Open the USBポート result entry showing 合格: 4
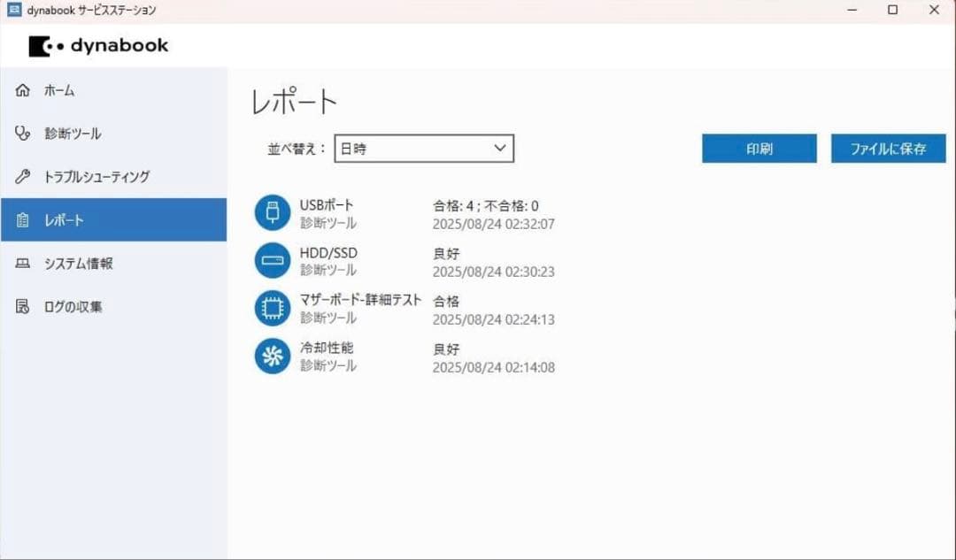956x560 pixels. (398, 212)
